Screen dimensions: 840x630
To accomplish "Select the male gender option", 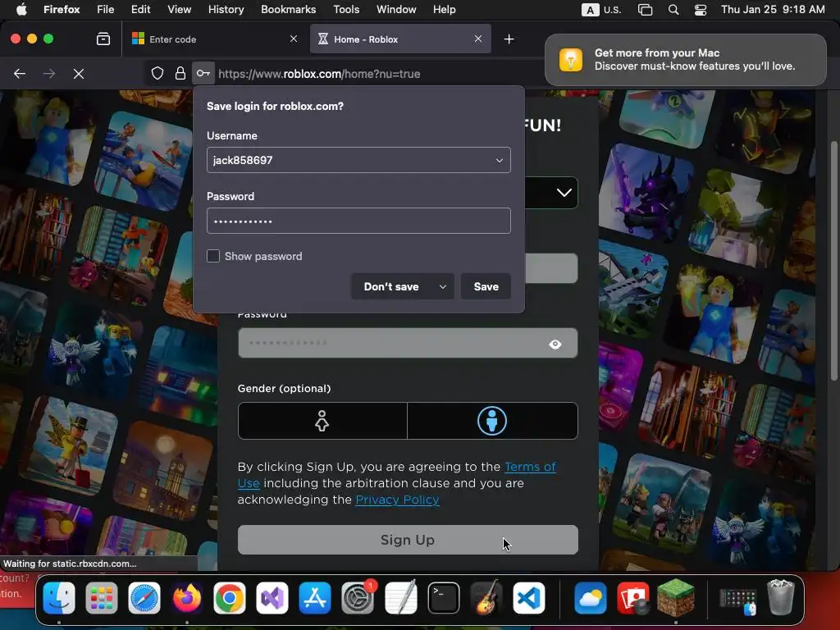I will 492,421.
